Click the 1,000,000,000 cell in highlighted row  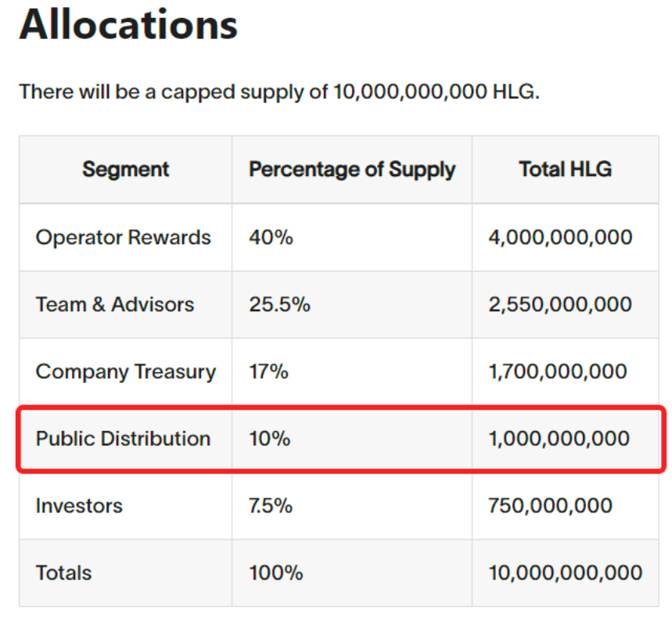coord(559,438)
